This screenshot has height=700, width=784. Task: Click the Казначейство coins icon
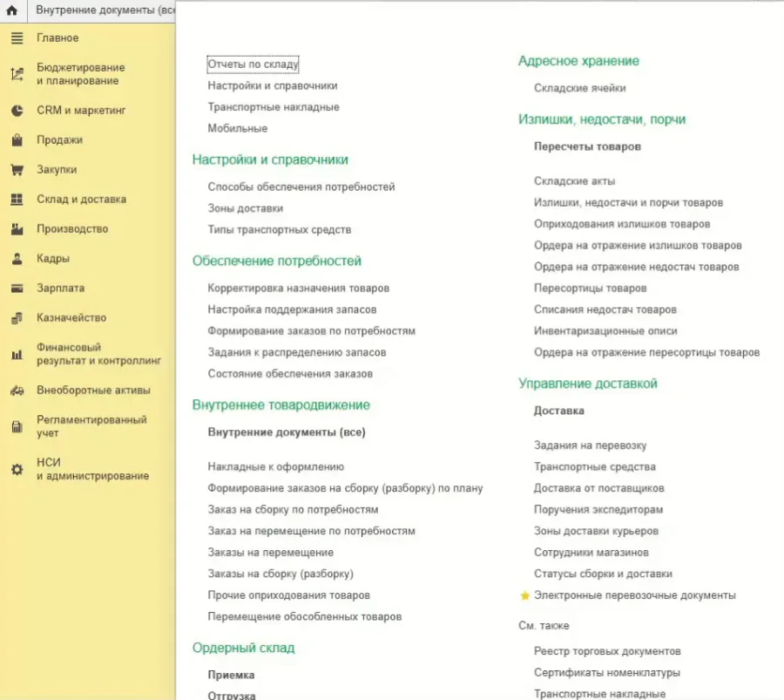click(17, 317)
